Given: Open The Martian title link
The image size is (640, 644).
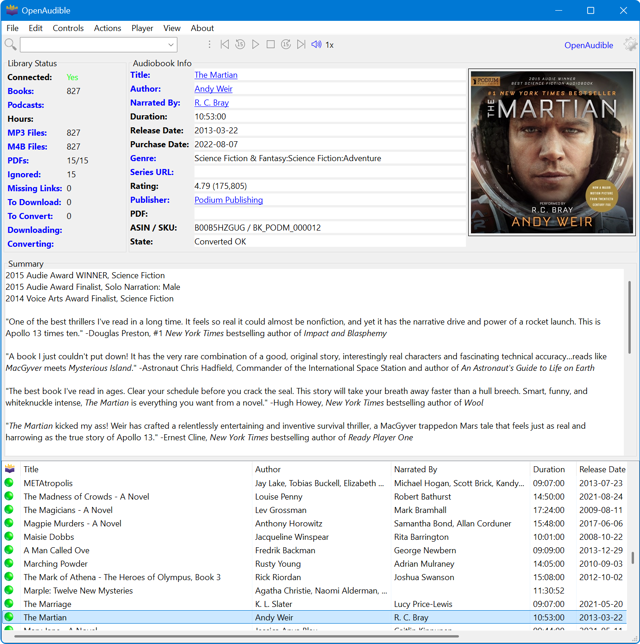Looking at the screenshot, I should click(216, 75).
